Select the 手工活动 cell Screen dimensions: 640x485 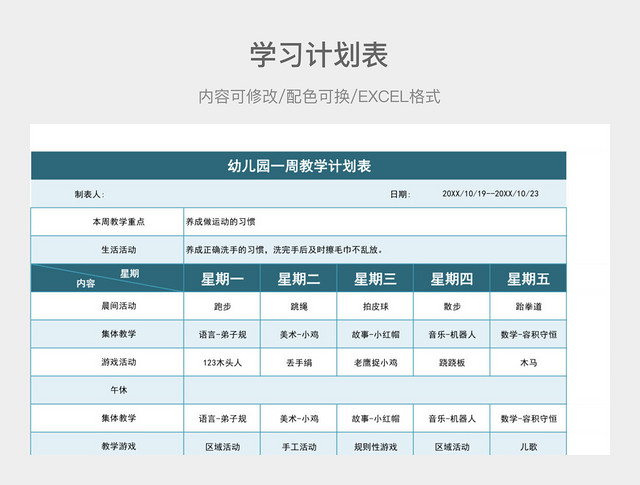pyautogui.click(x=299, y=444)
